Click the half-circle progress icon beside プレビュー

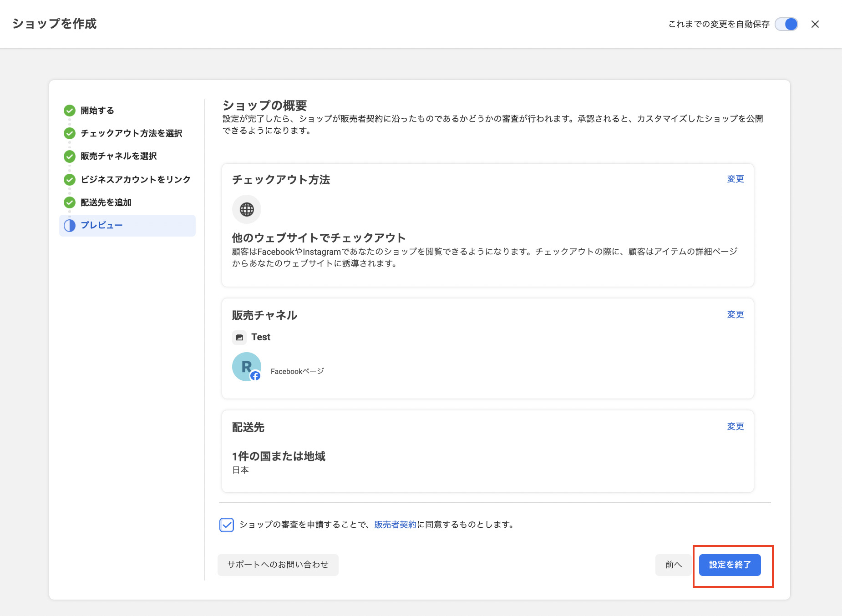(x=70, y=226)
